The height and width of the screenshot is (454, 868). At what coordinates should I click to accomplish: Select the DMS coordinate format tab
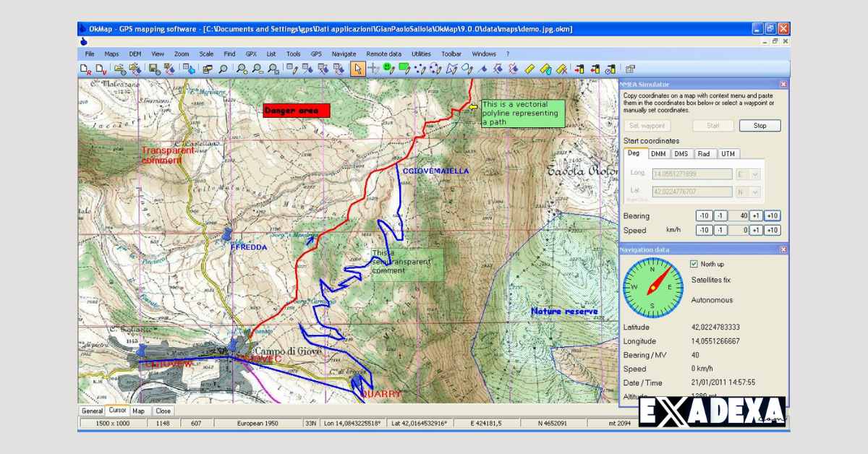pos(681,153)
